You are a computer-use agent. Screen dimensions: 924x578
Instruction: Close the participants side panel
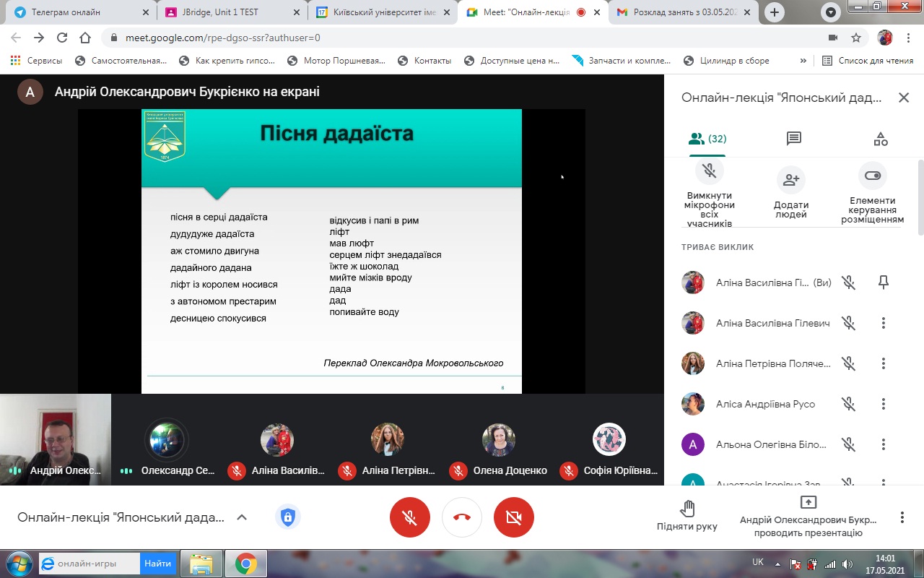(904, 98)
